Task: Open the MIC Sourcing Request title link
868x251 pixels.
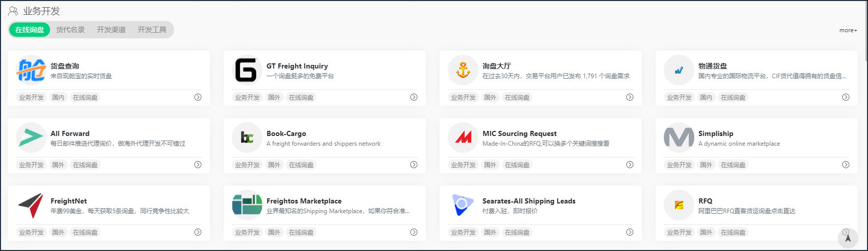Action: coord(520,133)
